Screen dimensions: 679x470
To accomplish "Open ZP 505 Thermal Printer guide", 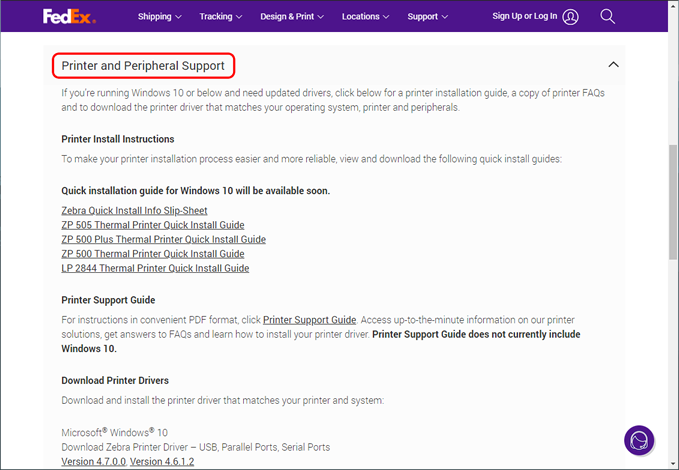I will [x=152, y=225].
